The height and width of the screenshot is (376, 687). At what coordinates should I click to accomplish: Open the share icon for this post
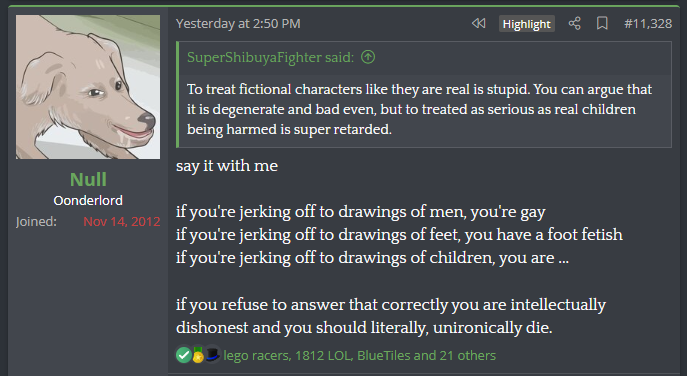coord(574,23)
